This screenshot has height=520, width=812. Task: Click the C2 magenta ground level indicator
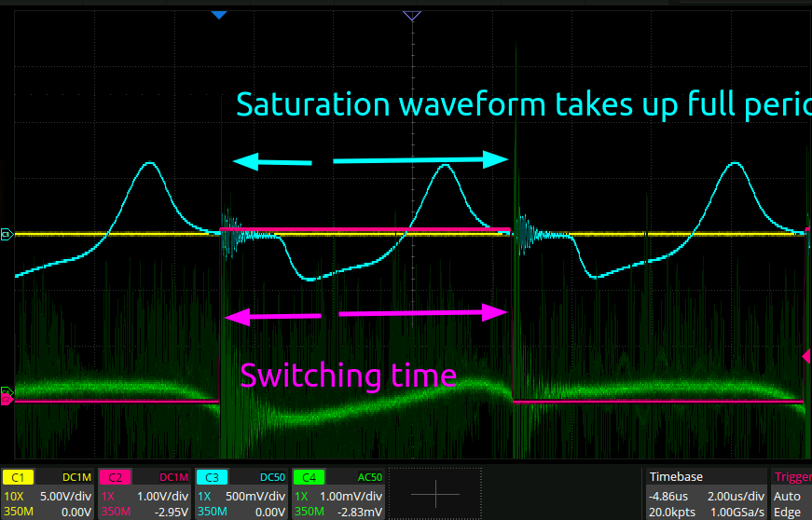tap(7, 400)
